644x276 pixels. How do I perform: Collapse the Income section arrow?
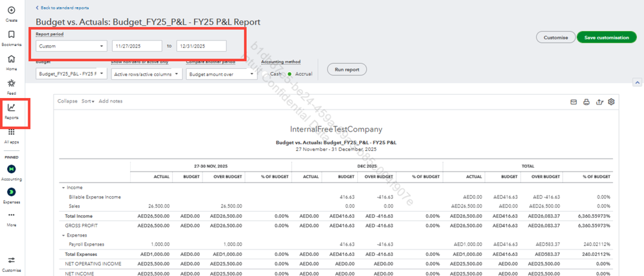63,187
